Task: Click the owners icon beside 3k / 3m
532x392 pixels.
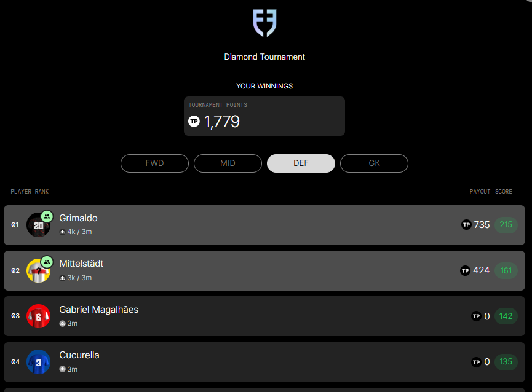Action: pos(63,278)
